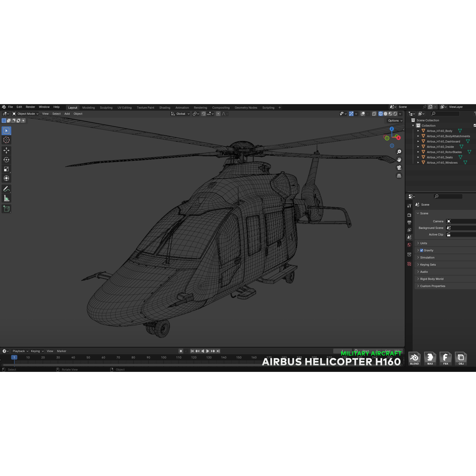Screen dimensions: 476x476
Task: Open the Options popover in the viewport
Action: (394, 120)
